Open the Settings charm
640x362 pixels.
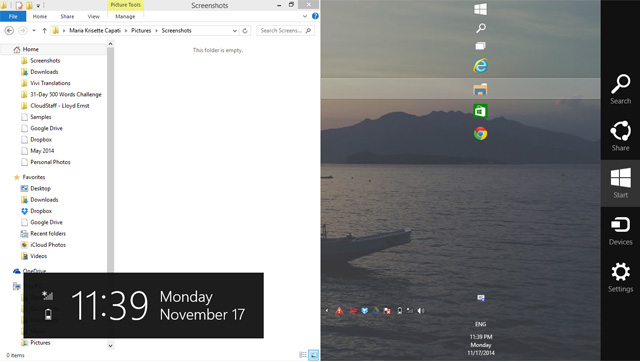[620, 277]
